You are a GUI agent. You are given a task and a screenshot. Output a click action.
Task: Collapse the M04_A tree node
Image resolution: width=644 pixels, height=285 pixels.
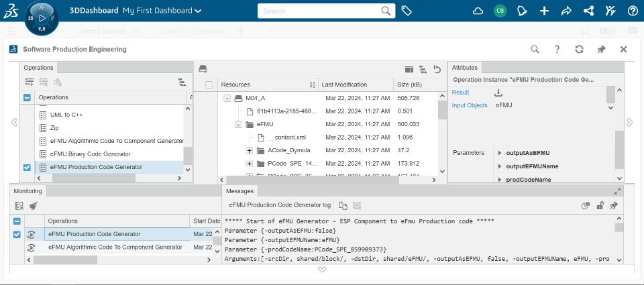pyautogui.click(x=227, y=99)
